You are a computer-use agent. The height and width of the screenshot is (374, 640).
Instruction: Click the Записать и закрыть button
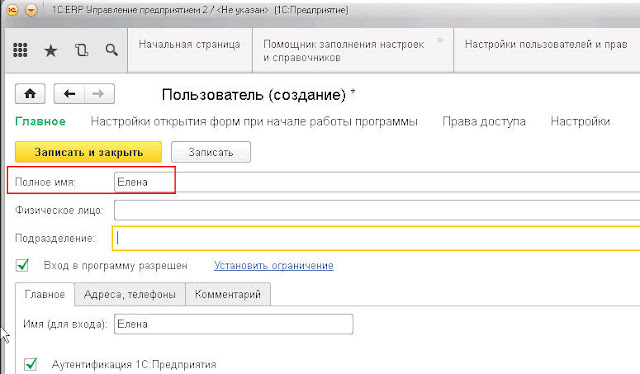88,152
